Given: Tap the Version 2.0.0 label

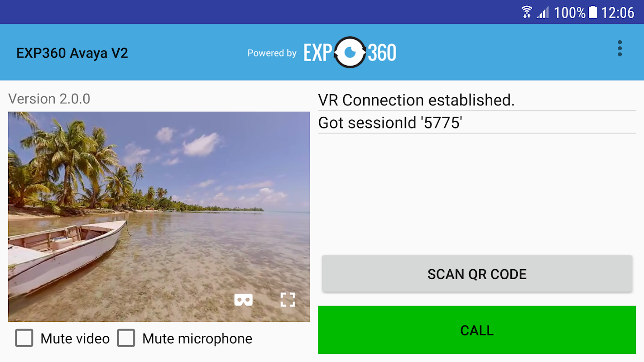Looking at the screenshot, I should [x=49, y=99].
